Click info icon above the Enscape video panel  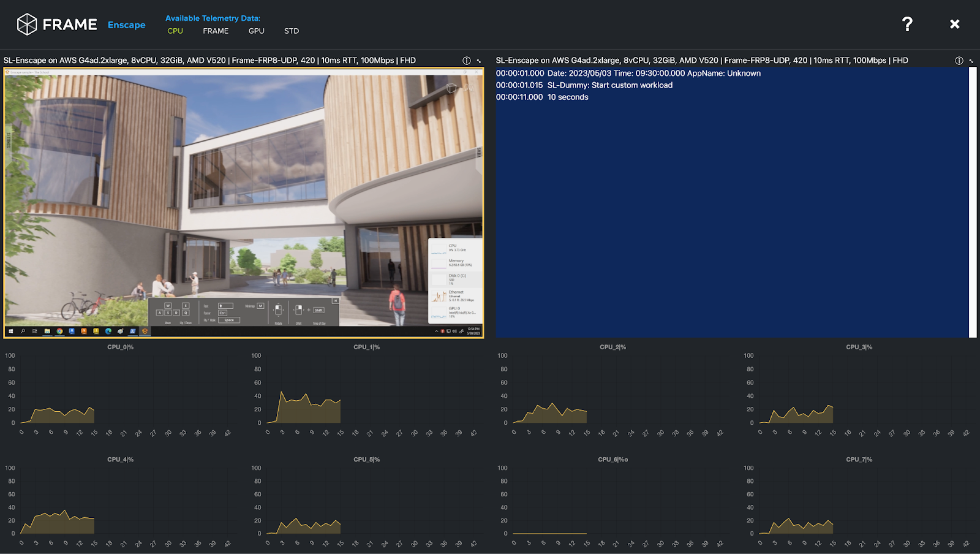[467, 61]
